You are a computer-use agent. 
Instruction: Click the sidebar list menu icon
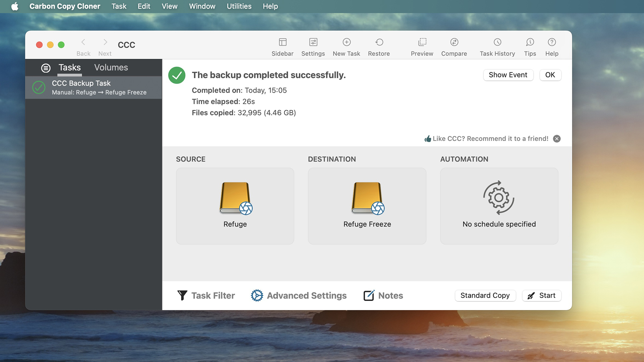[x=46, y=68]
